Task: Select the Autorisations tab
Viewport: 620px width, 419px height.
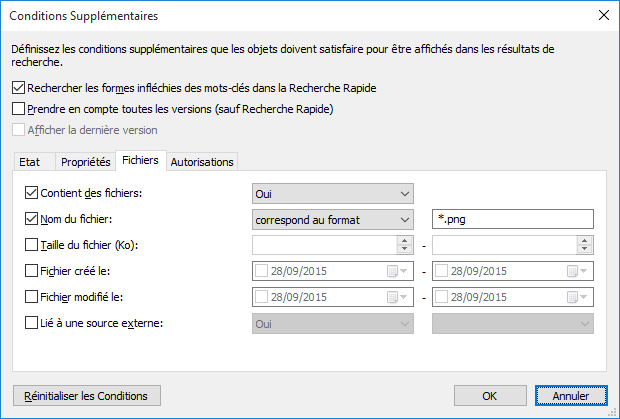Action: (202, 162)
